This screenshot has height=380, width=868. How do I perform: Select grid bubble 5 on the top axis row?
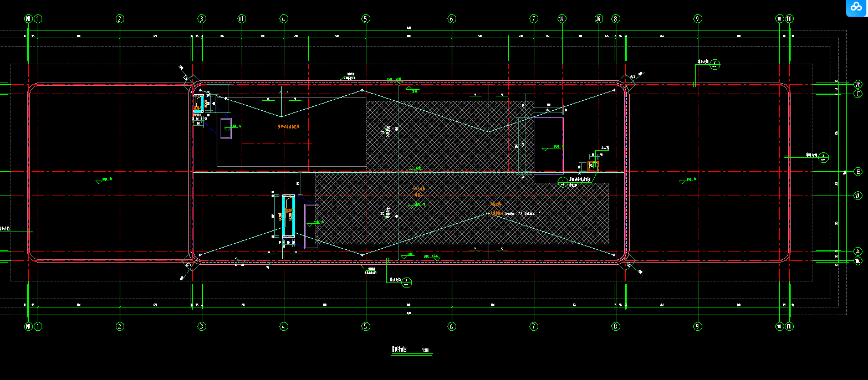(365, 19)
